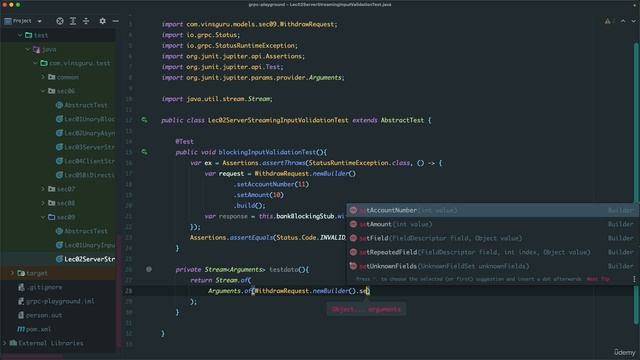The image size is (640, 360).
Task: Click run gutter icon beside blockingInputValidationTest
Action: pos(144,152)
